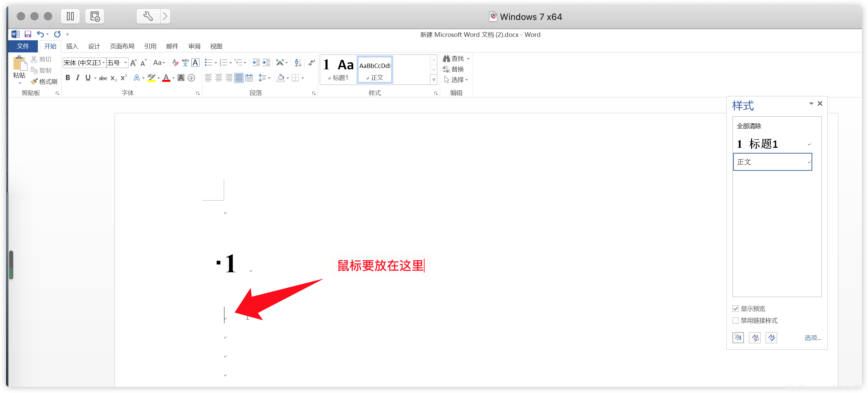This screenshot has height=393, width=868.
Task: Choose Clear All (全部清除) in Styles pane
Action: click(749, 126)
